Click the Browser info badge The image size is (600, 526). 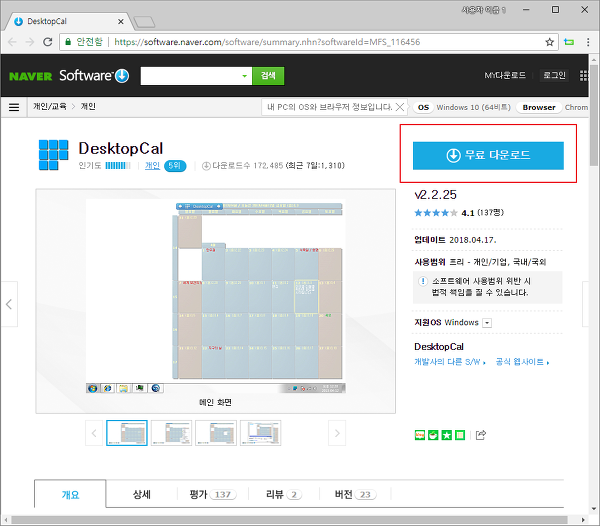pyautogui.click(x=539, y=107)
